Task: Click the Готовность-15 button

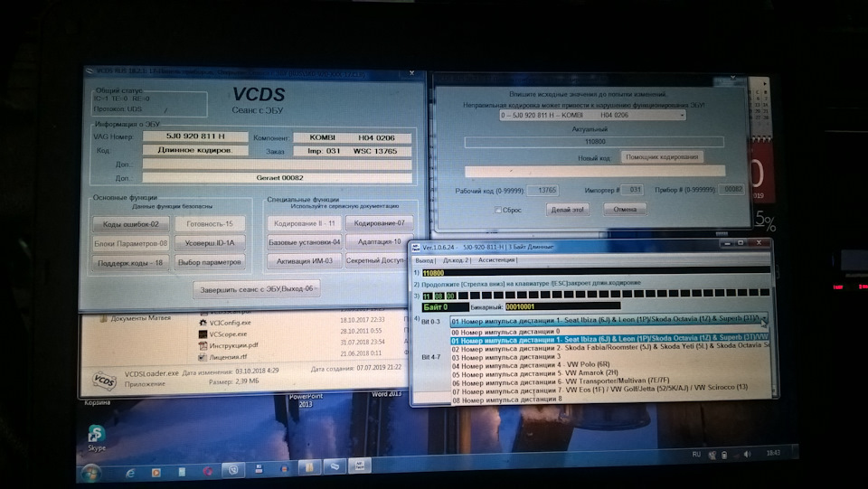Action: tap(210, 224)
